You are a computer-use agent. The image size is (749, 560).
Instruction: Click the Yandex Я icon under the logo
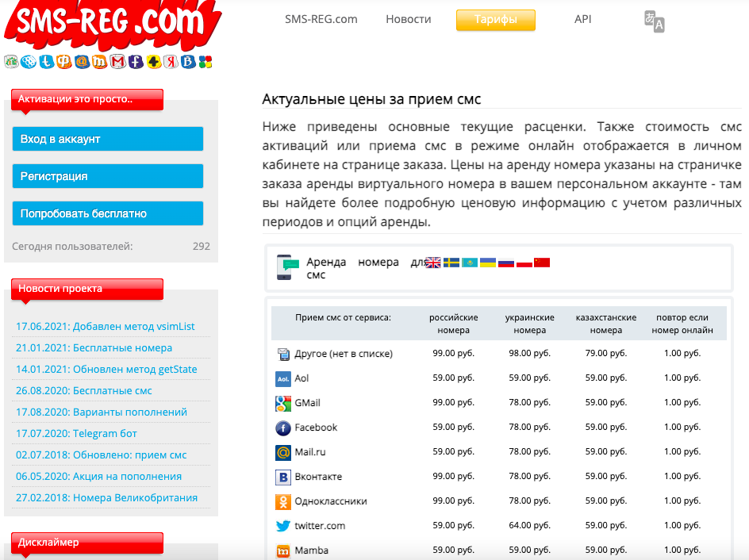click(171, 62)
